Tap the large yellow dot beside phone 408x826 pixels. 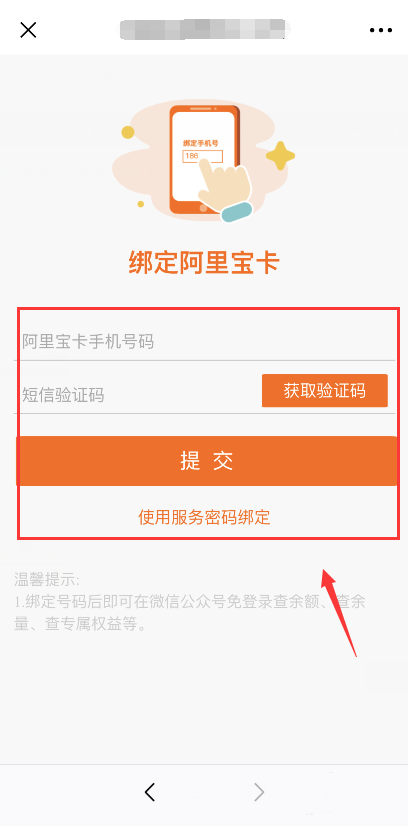128,132
